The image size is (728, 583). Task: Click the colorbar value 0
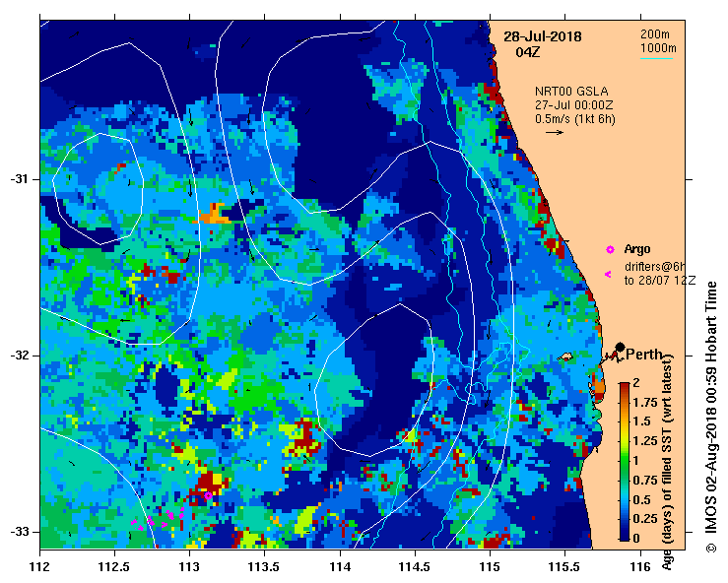click(636, 539)
